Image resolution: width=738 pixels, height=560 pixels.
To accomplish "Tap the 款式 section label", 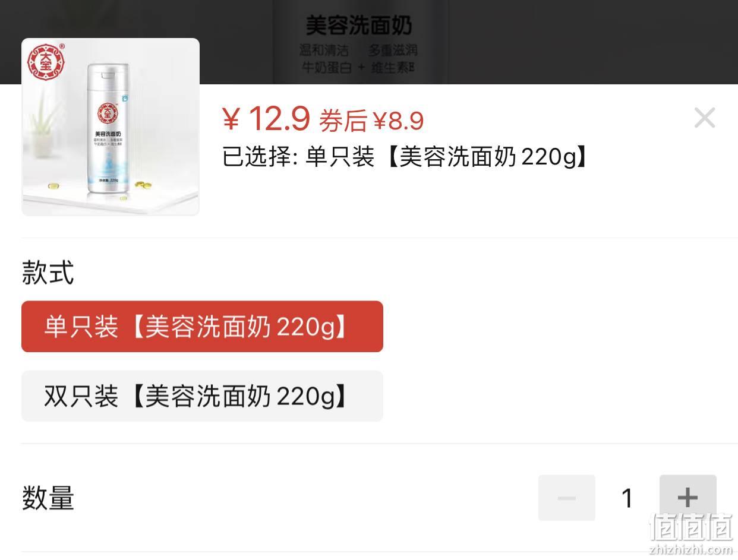I will [48, 273].
